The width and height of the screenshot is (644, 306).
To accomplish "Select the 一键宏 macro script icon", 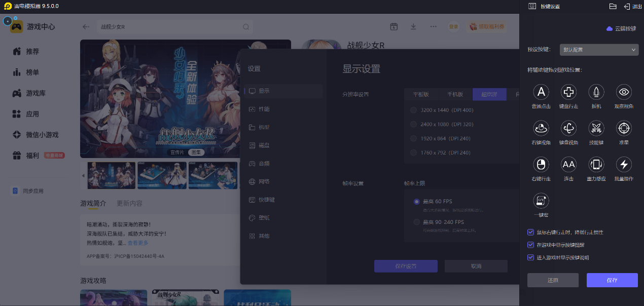I will click(x=541, y=201).
